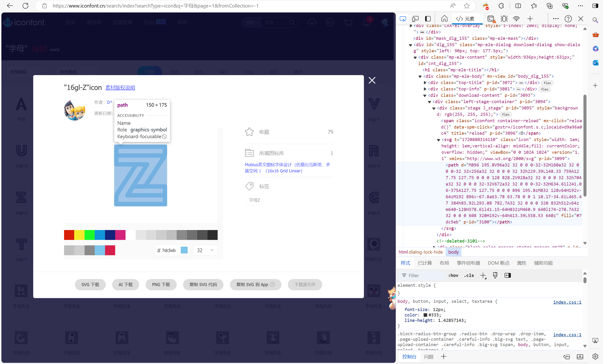
Task: Open DevTools console drawer icon tab
Action: pyautogui.click(x=491, y=19)
